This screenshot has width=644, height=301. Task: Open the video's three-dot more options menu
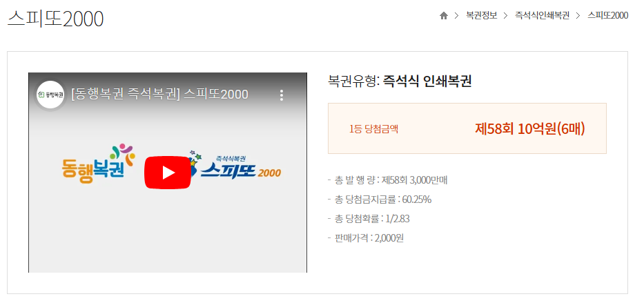point(282,95)
